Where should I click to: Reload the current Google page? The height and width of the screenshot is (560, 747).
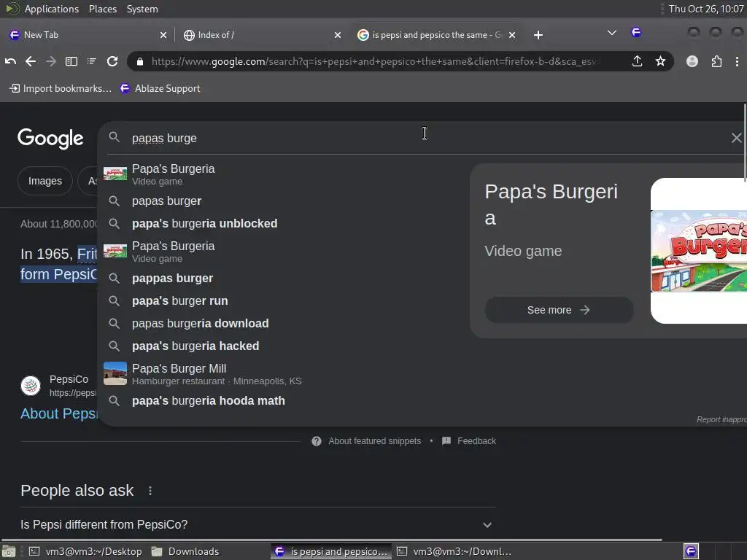pos(112,61)
